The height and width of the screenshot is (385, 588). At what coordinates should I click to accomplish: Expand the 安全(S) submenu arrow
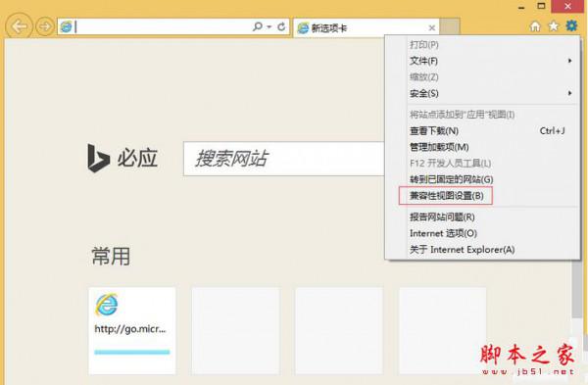(x=569, y=93)
